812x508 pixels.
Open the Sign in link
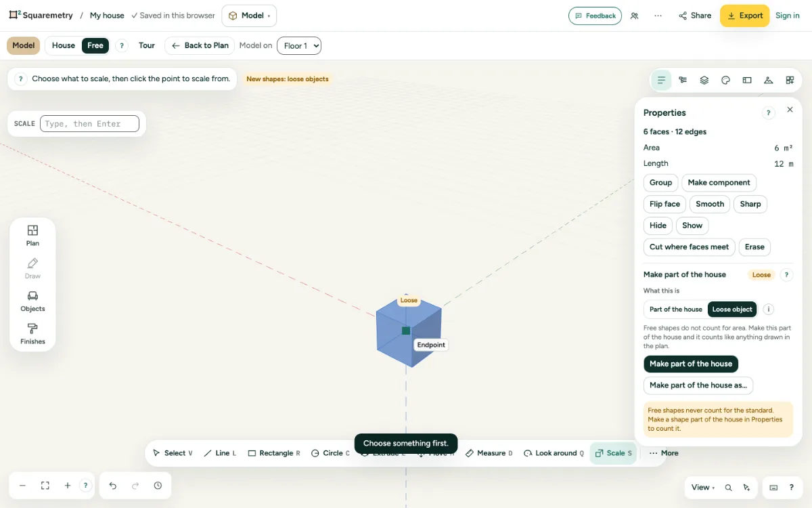pos(788,16)
